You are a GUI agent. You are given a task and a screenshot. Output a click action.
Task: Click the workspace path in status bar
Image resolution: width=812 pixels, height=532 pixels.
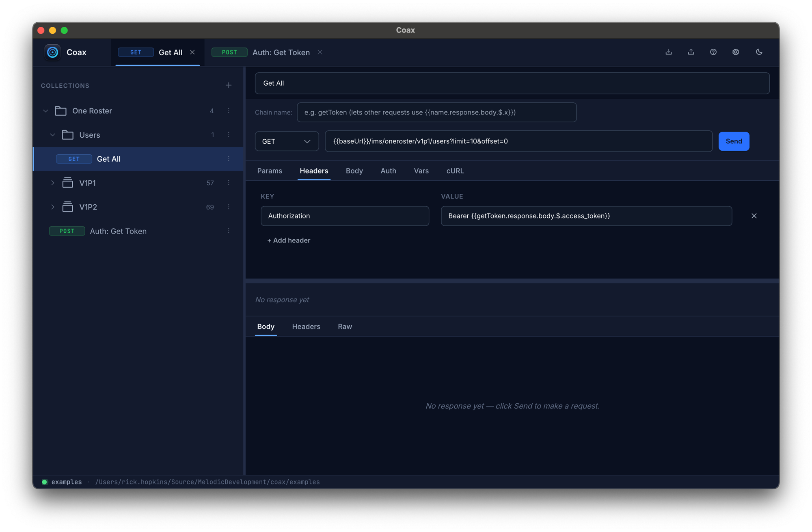click(x=207, y=482)
